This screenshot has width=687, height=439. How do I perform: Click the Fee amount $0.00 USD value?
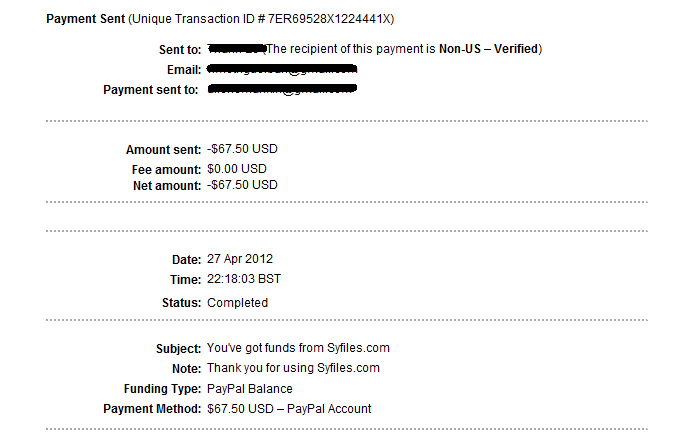[239, 170]
